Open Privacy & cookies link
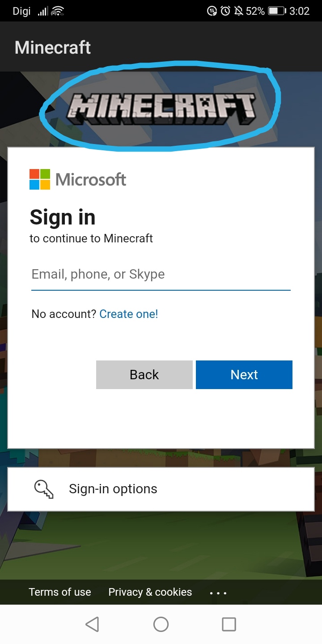Viewport: 322px width, 644px height. click(150, 592)
